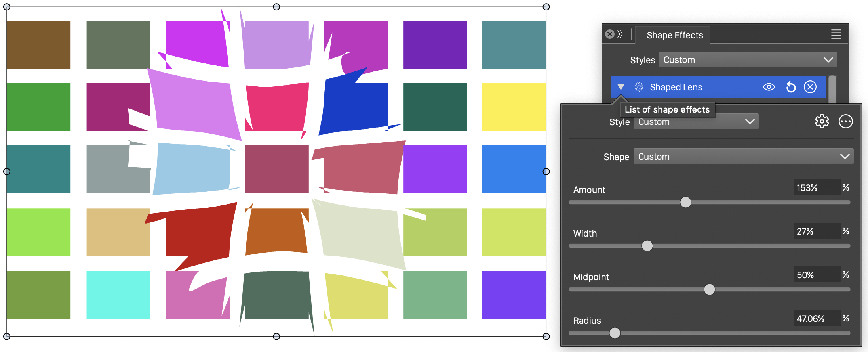This screenshot has height=352, width=868.
Task: Collapse the panel with double chevron icon
Action: (620, 34)
